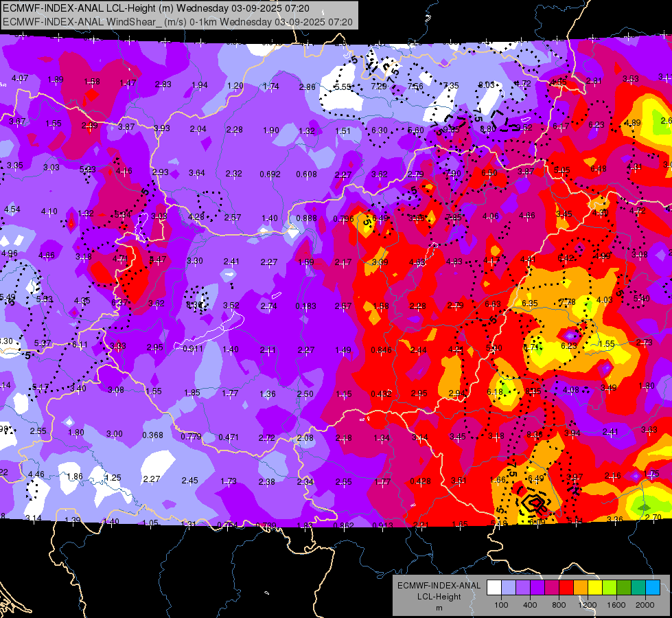Click the light lavender legend swatch
Viewport: 672px width, 618px height.
click(509, 588)
